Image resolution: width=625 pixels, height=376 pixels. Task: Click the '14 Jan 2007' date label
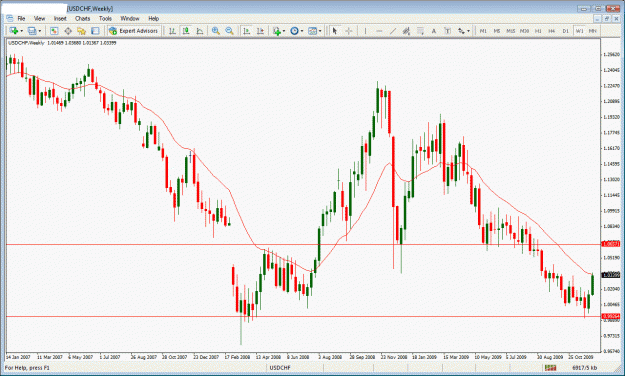19,357
